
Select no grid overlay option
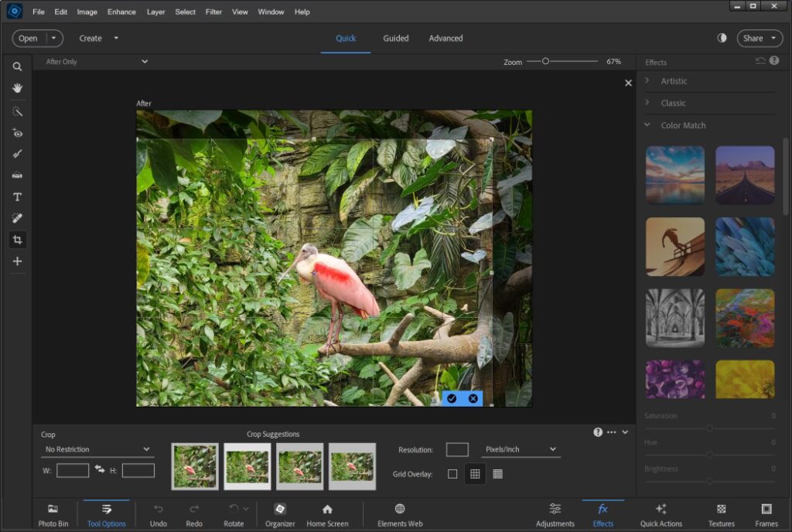452,474
